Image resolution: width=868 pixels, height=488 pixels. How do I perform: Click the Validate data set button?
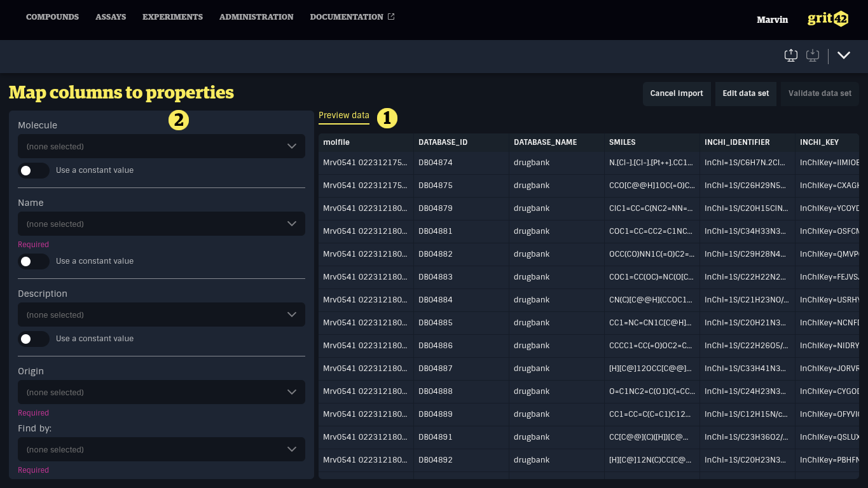pos(820,93)
